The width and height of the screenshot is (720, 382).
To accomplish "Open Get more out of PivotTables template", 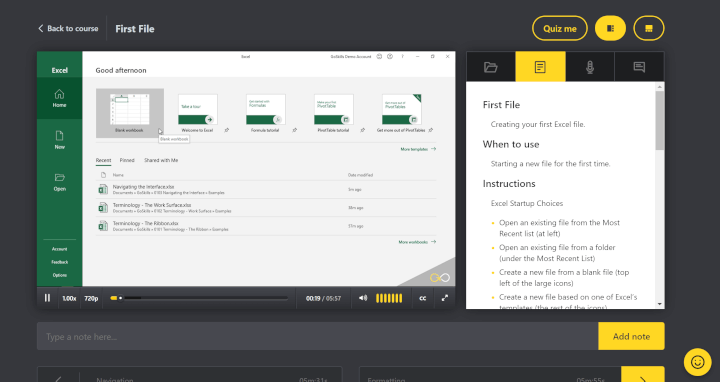I will click(x=401, y=113).
